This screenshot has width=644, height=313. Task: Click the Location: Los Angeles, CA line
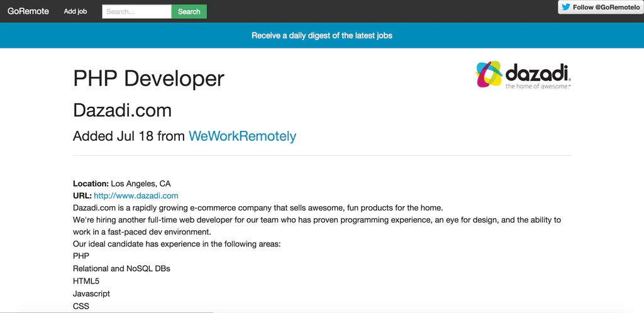click(121, 184)
